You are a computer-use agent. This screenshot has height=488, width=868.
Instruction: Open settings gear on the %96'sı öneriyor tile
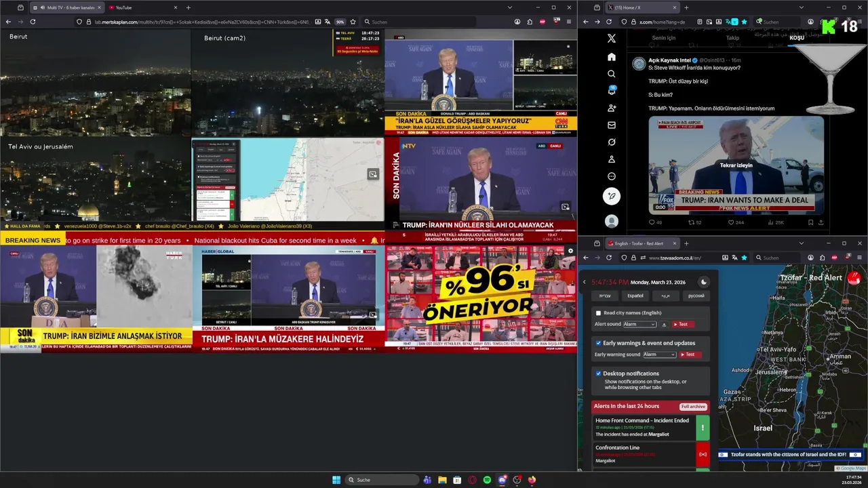coord(570,251)
